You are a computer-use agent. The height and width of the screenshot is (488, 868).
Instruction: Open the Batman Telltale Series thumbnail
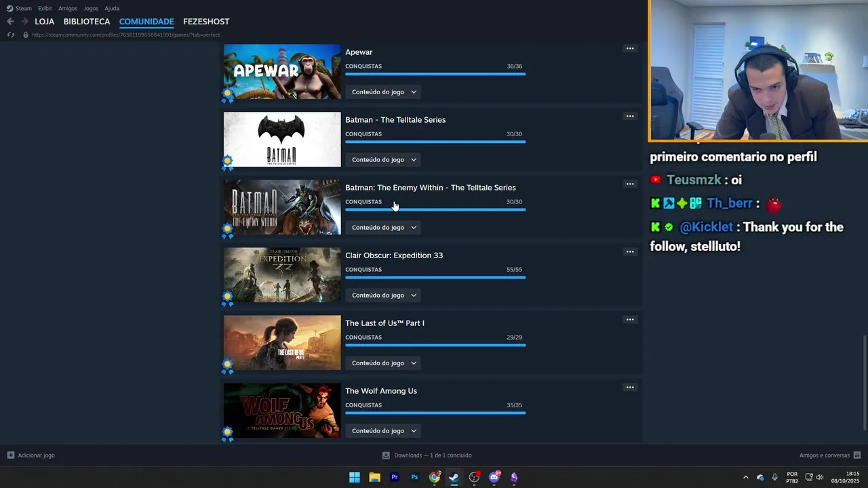pyautogui.click(x=282, y=140)
